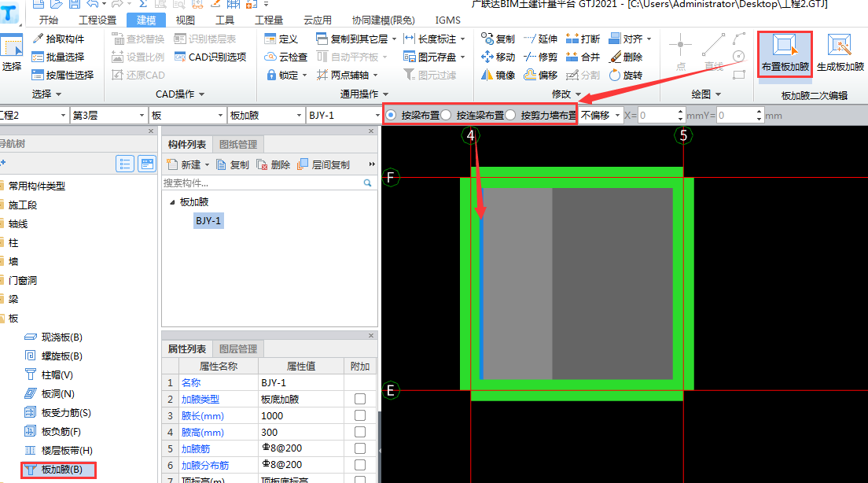This screenshot has height=483, width=868.
Task: Select the 打断 break tool
Action: (x=583, y=39)
